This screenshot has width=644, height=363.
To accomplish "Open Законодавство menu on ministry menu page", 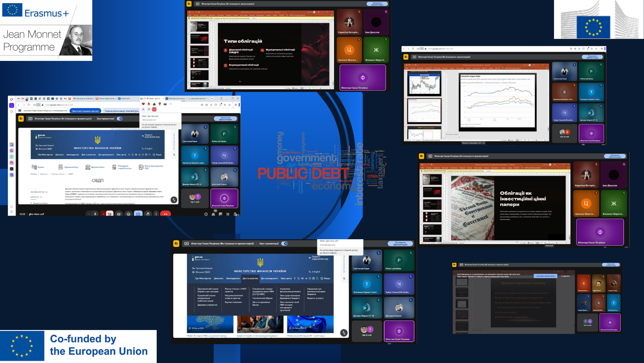I will point(233,278).
